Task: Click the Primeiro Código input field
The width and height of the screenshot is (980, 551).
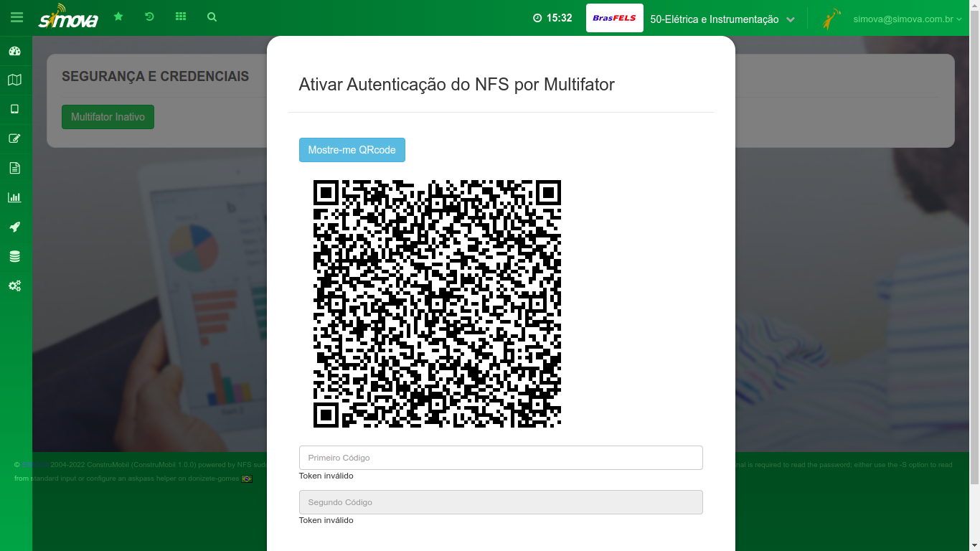Action: pos(500,458)
